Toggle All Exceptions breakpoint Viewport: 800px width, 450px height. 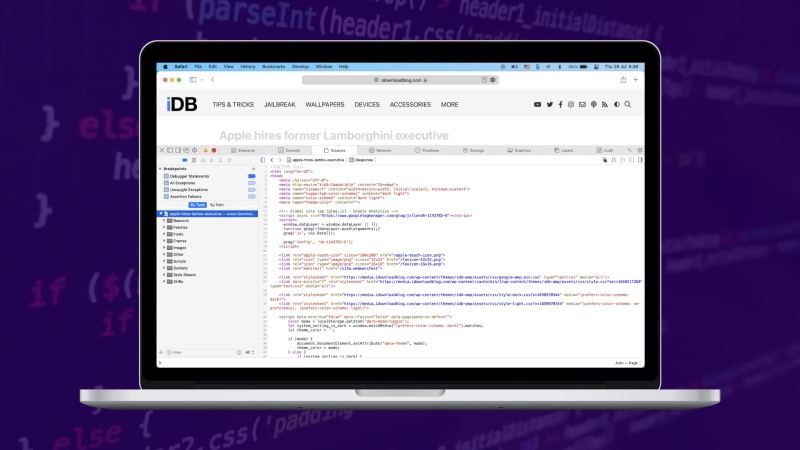pos(252,183)
